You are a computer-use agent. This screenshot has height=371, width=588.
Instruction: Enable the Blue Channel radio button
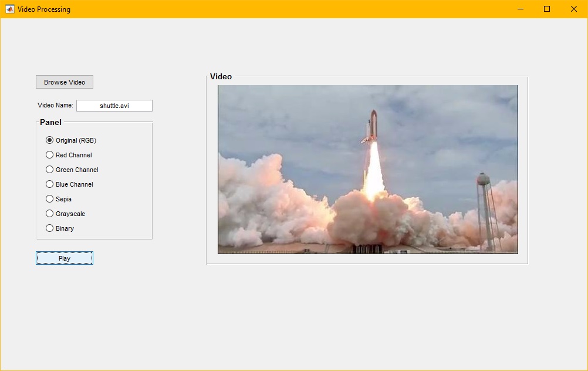(50, 184)
